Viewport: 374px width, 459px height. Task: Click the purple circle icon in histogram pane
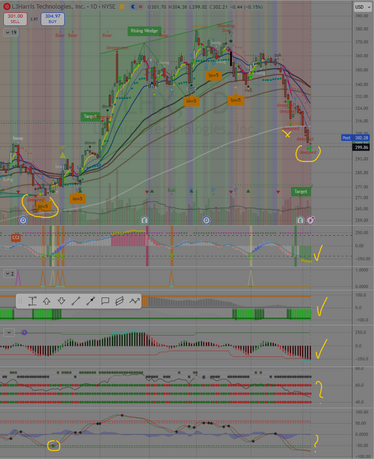click(24, 332)
